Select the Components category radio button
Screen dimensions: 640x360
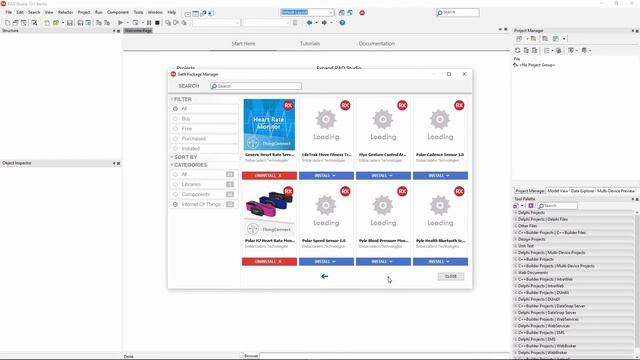(176, 194)
